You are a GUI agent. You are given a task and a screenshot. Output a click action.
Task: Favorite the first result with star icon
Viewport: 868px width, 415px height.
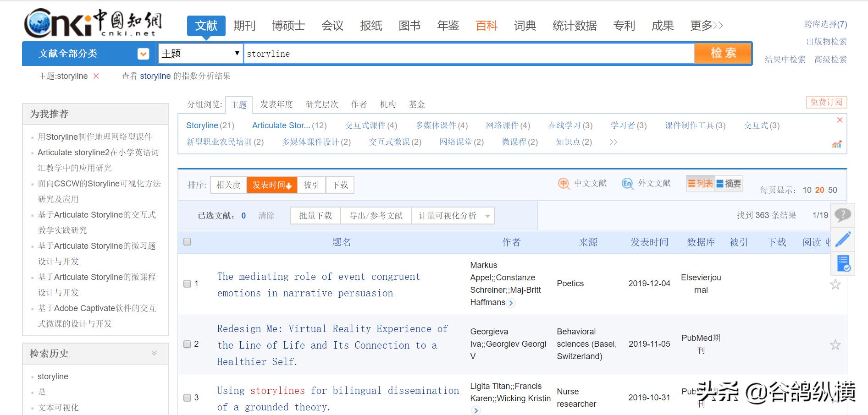pos(835,284)
